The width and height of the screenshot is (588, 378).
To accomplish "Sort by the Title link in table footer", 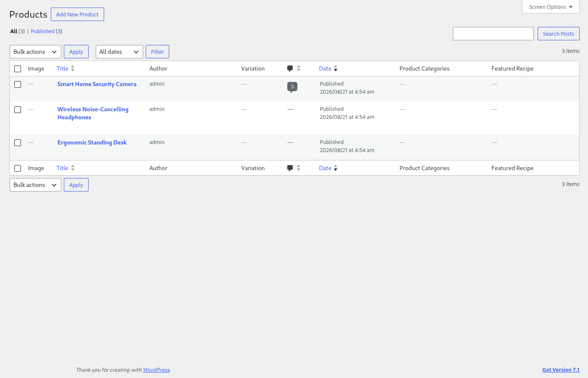I will (x=62, y=168).
